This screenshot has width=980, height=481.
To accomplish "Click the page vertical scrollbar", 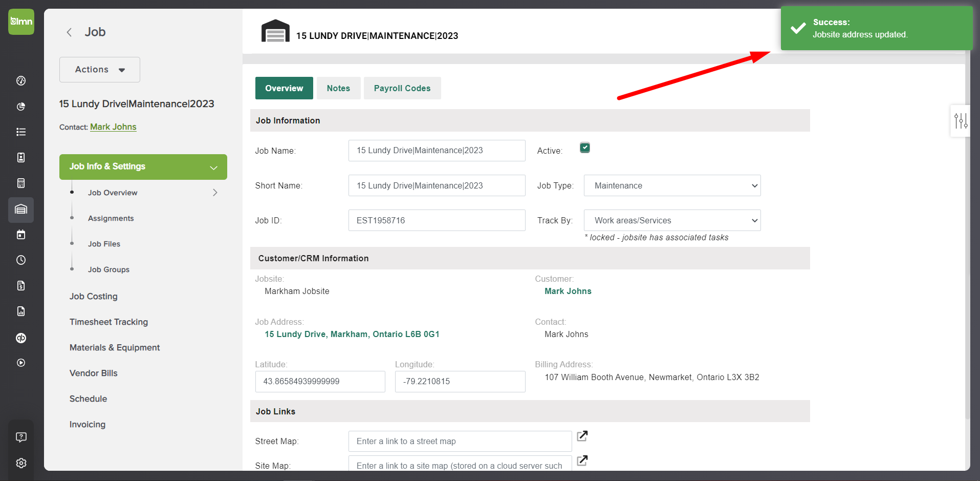I will (967, 236).
